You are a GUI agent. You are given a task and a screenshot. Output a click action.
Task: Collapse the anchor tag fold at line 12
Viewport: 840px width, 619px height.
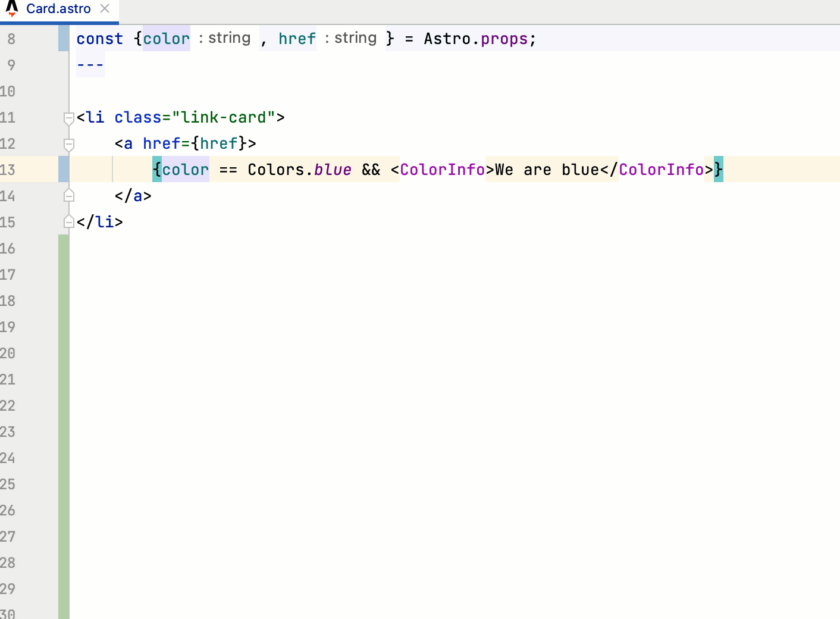pos(68,143)
